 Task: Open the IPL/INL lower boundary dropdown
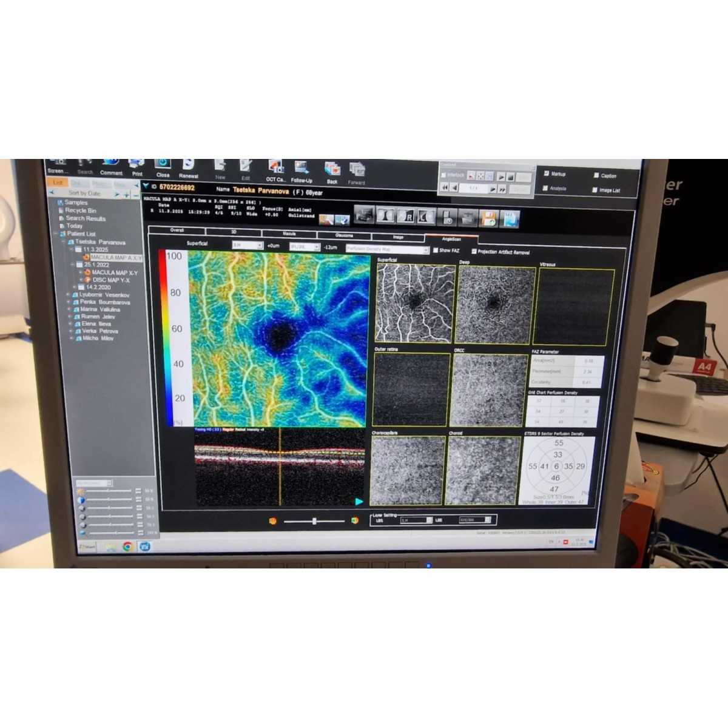tap(305, 247)
